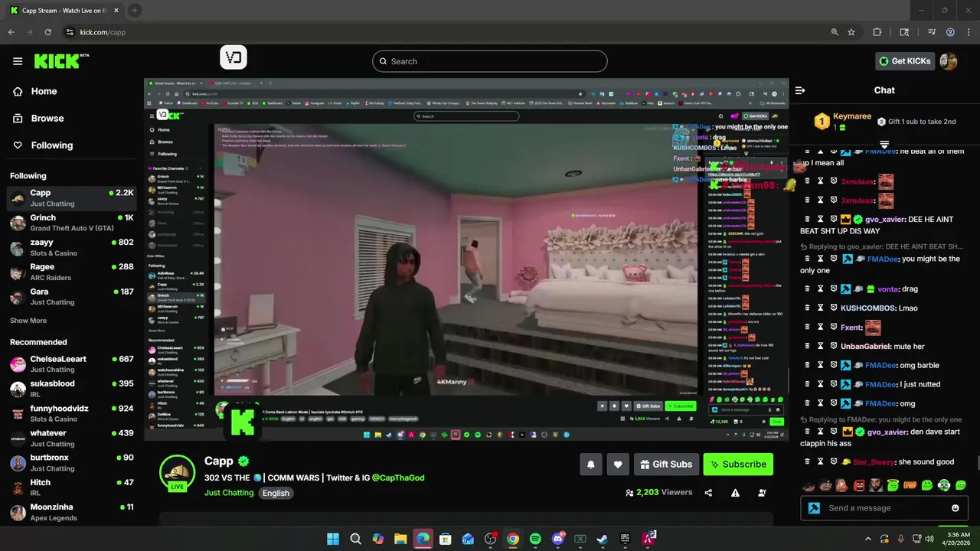Click the heart follow icon below stream
The height and width of the screenshot is (551, 980).
tap(618, 465)
